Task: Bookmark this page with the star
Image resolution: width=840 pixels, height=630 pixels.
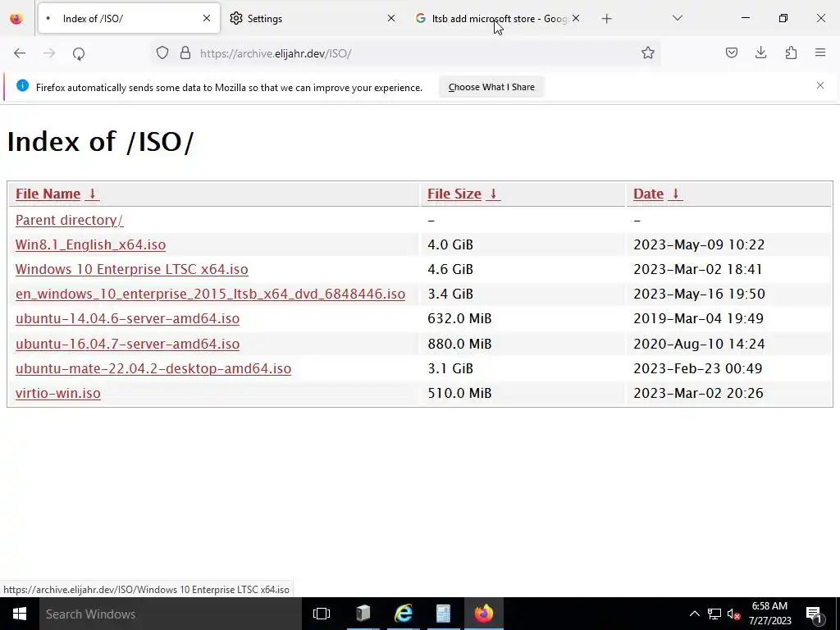Action: coord(648,53)
